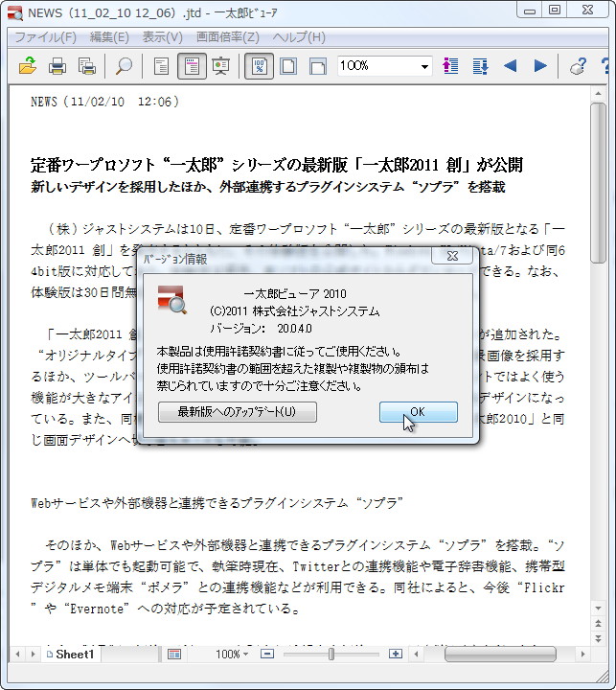Open the 表示(V) menu
The height and width of the screenshot is (690, 616).
(x=162, y=37)
